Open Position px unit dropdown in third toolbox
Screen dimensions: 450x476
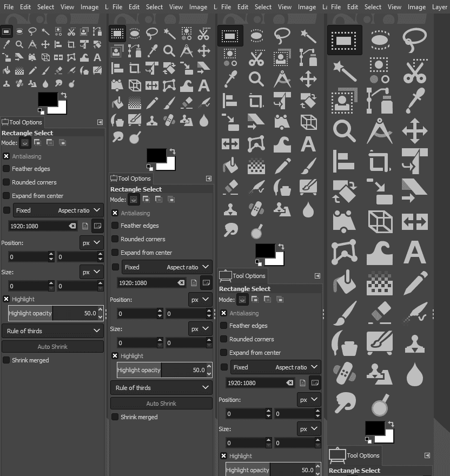(309, 400)
